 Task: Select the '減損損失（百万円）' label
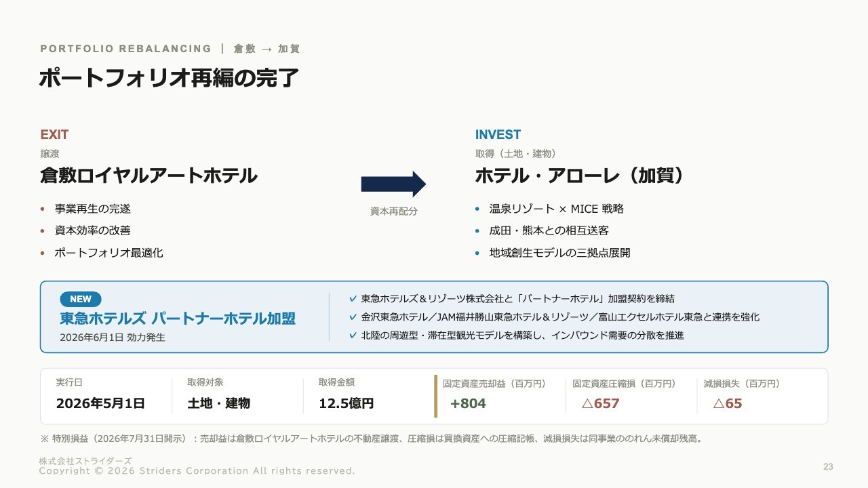743,384
